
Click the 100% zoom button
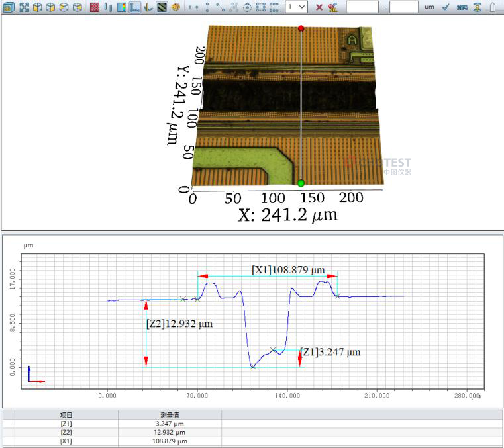(462, 7)
